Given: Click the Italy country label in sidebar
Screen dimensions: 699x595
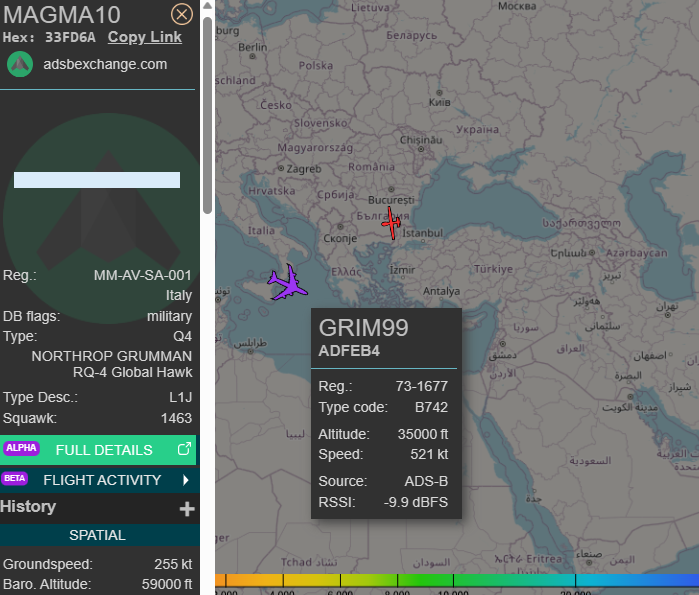Looking at the screenshot, I should point(179,295).
